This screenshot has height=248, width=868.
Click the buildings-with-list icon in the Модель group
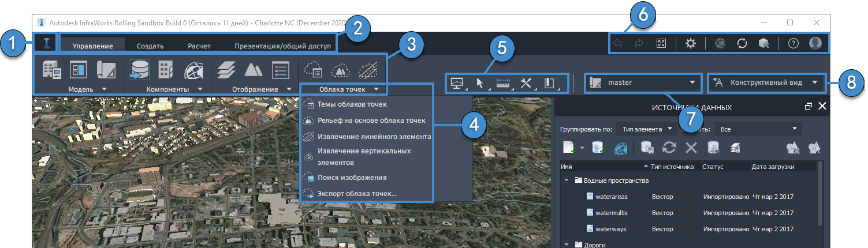pos(52,70)
